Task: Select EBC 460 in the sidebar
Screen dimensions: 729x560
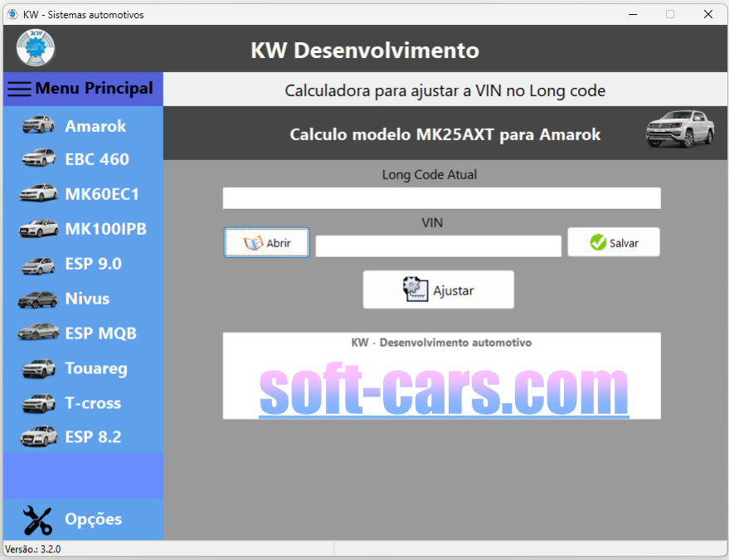Action: [x=97, y=159]
